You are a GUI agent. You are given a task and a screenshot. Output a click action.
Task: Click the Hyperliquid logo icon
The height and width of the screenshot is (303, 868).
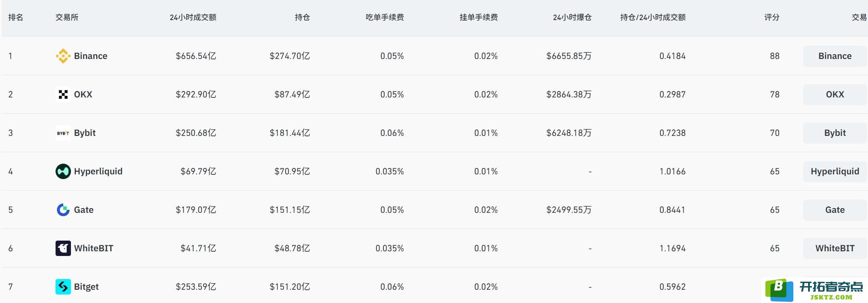click(63, 171)
